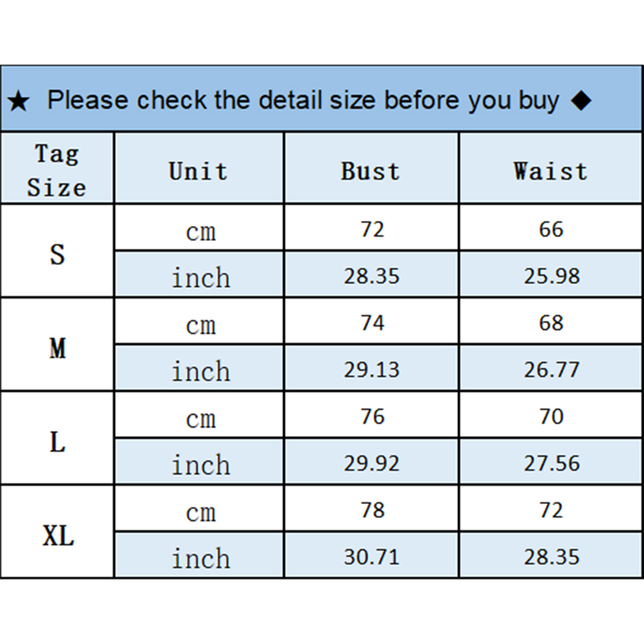This screenshot has width=644, height=644.
Task: Click the 'Bust' column header
Action: [x=370, y=171]
